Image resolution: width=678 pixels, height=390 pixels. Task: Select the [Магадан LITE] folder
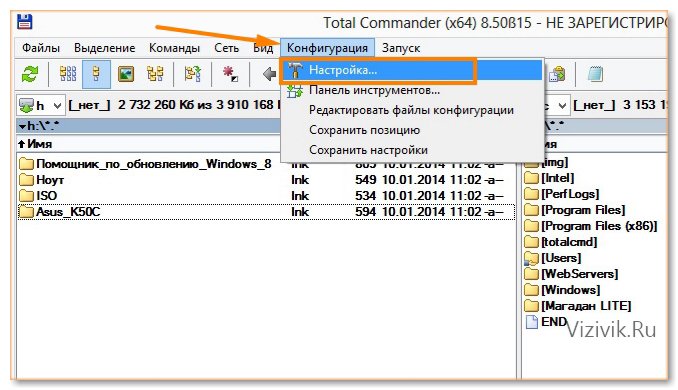coord(578,306)
